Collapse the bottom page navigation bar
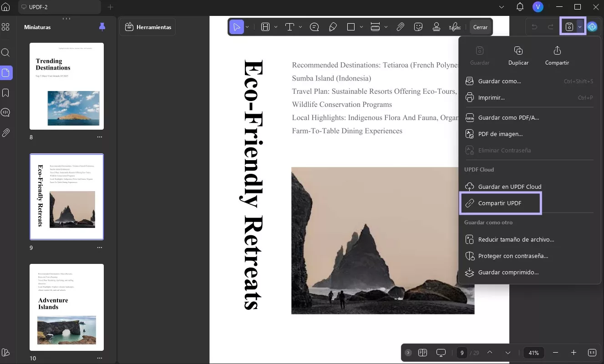Screen dimensions: 604x364 [408, 353]
